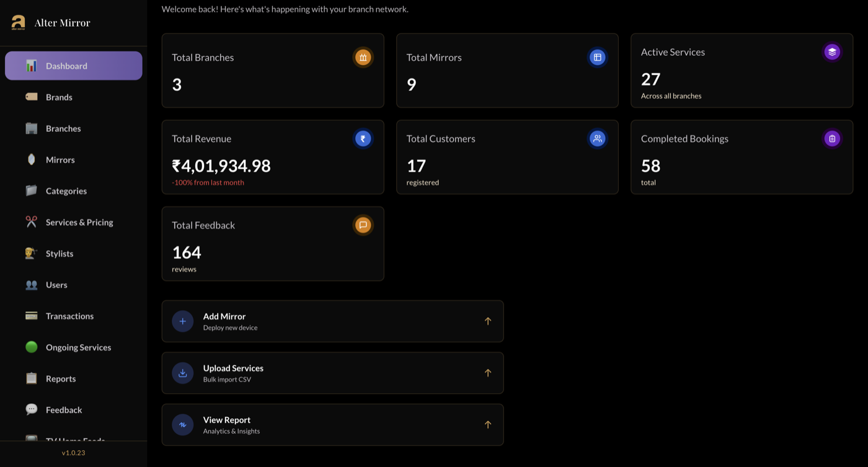Click the Active Services layers icon
This screenshot has width=868, height=467.
[x=832, y=52]
